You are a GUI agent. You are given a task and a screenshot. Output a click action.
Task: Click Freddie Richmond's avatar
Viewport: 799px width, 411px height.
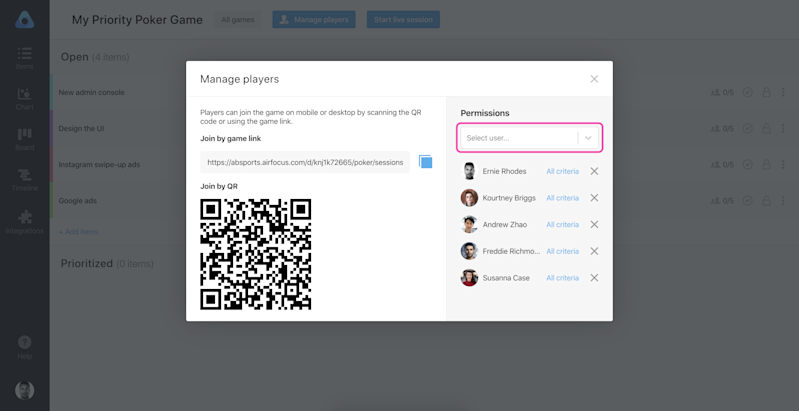click(x=469, y=251)
